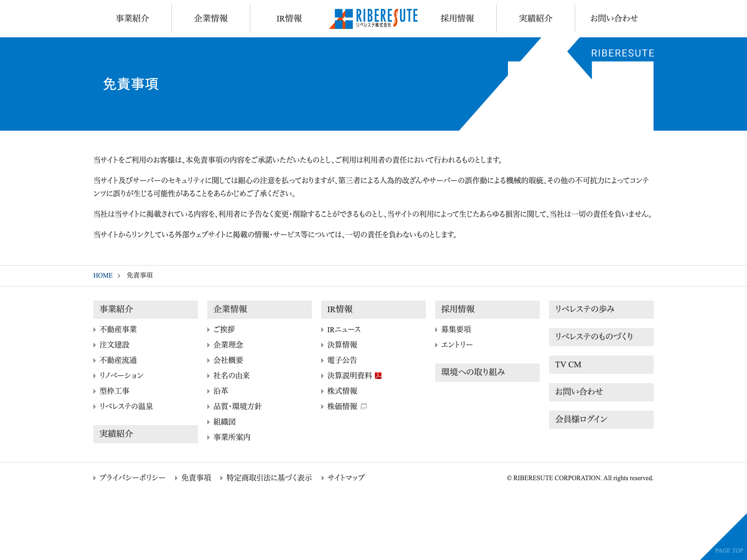This screenshot has height=560, width=747.
Task: Open the 環境への取り組み button
Action: [x=487, y=372]
